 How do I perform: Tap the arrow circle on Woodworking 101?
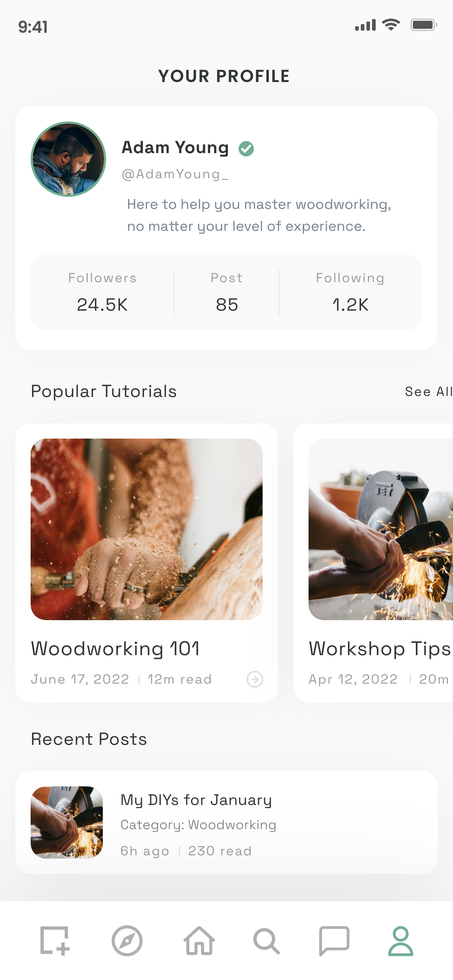pos(255,679)
